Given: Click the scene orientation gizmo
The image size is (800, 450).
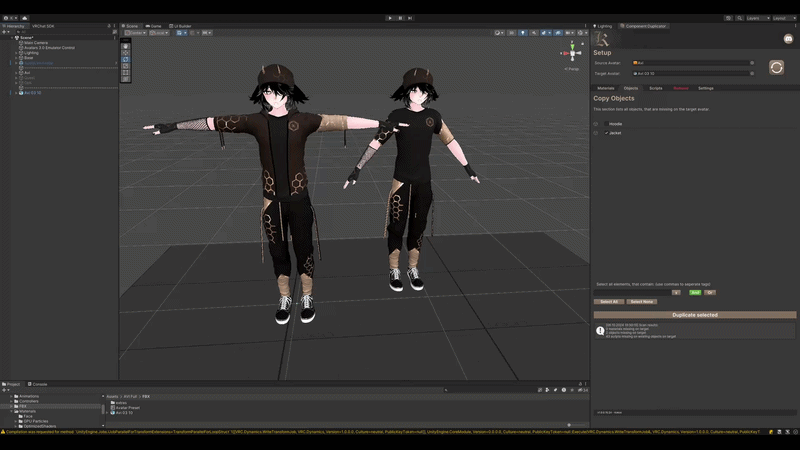Looking at the screenshot, I should (x=572, y=53).
